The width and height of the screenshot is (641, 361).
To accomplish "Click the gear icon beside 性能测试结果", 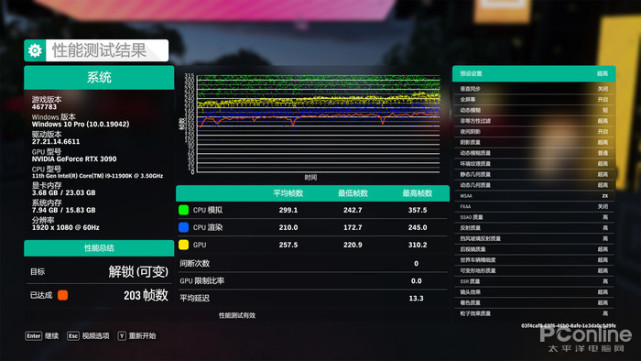I will (35, 50).
